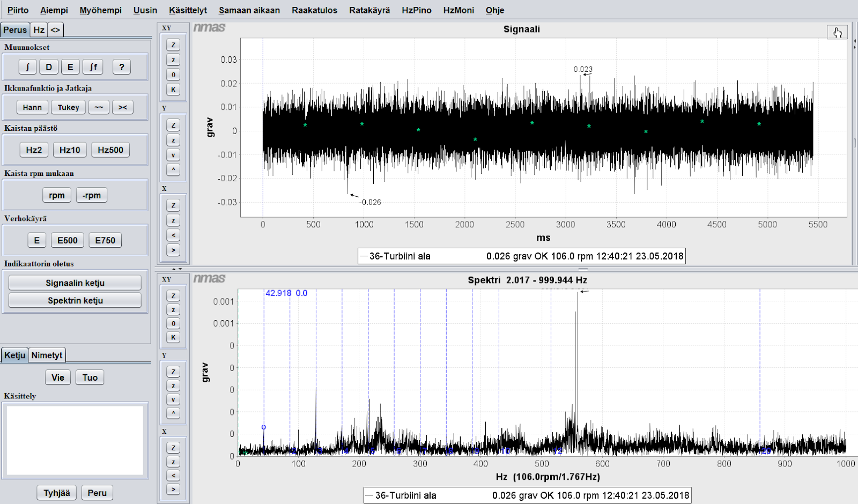Click the Vie export button

pos(58,377)
